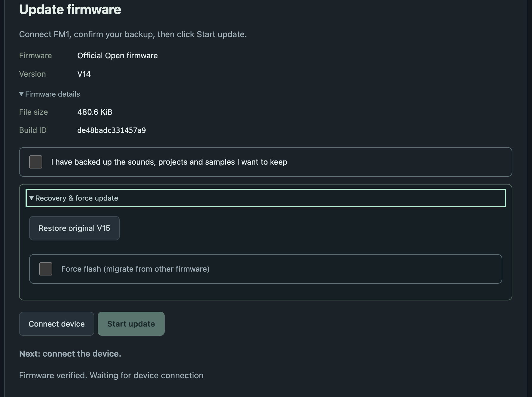Select the Build ID value de48badc331457a9
The width and height of the screenshot is (532, 397).
(111, 130)
